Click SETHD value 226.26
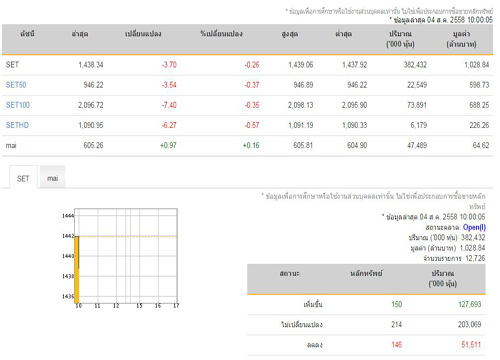500x360 pixels. pyautogui.click(x=479, y=125)
